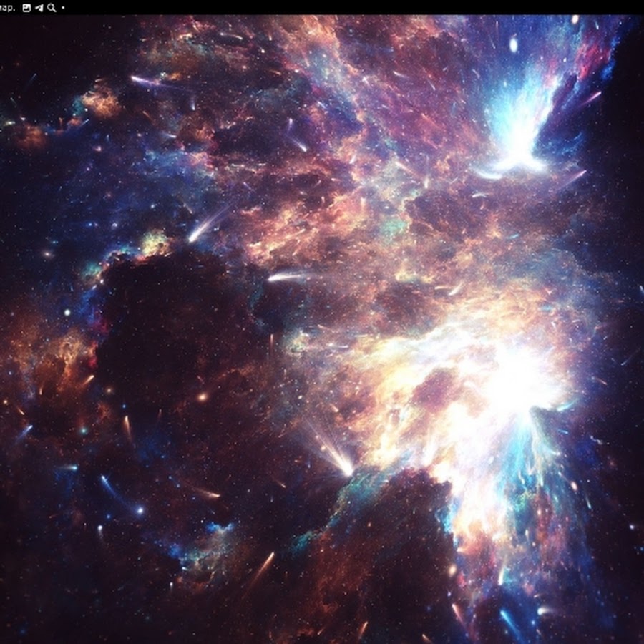
Task: Tap the image notification icon in status bar
Action: pos(26,8)
